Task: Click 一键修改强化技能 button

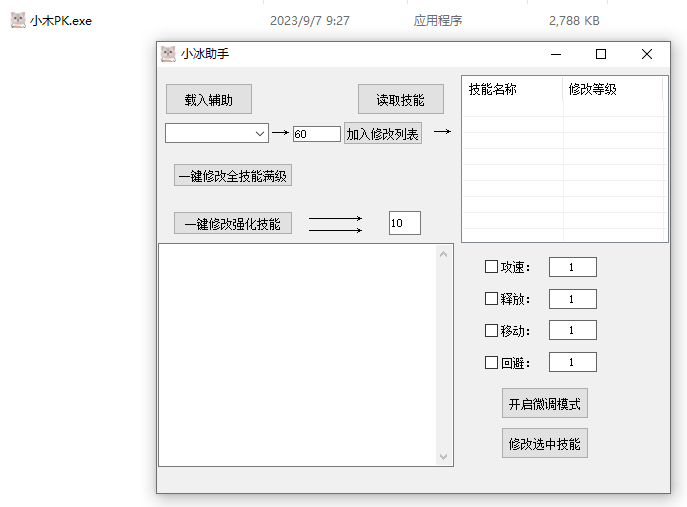Action: (x=233, y=223)
